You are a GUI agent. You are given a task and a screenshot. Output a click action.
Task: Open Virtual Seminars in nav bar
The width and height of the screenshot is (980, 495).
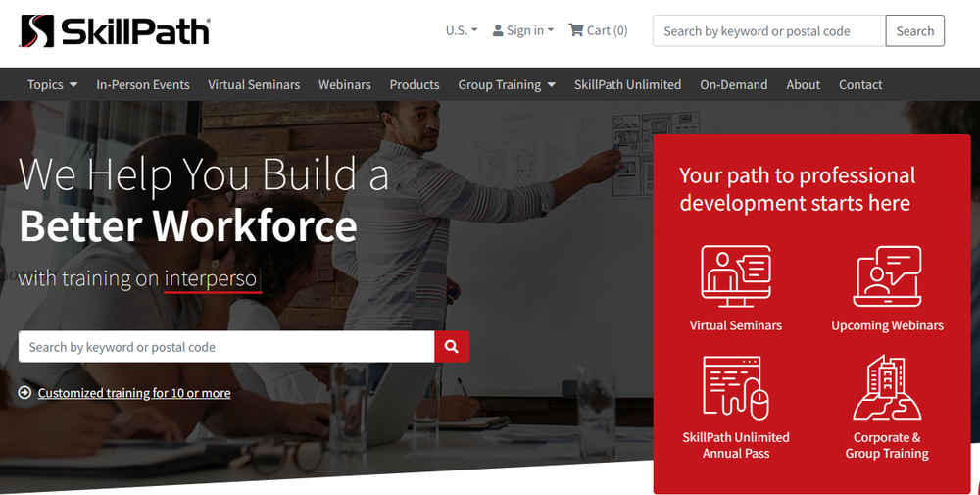tap(254, 84)
